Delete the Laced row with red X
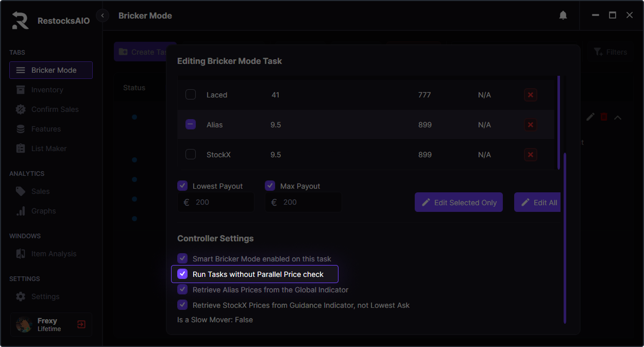The width and height of the screenshot is (644, 347). coord(530,95)
